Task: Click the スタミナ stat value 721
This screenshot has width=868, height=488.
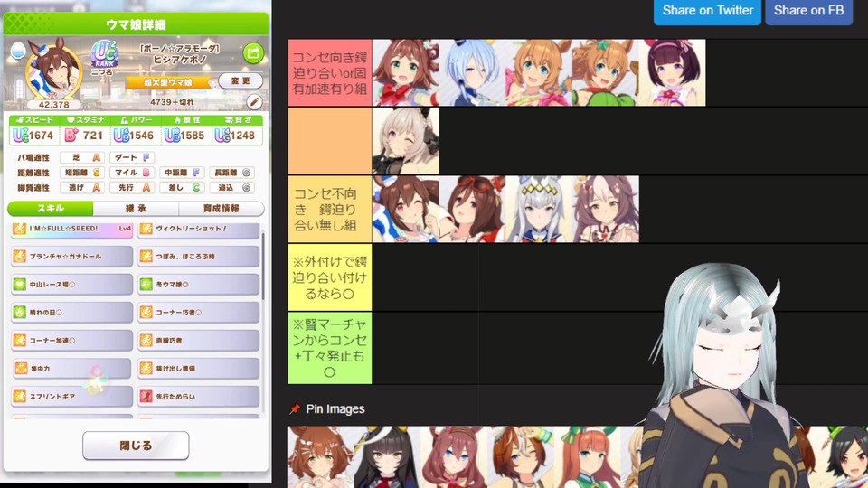Action: (x=92, y=136)
